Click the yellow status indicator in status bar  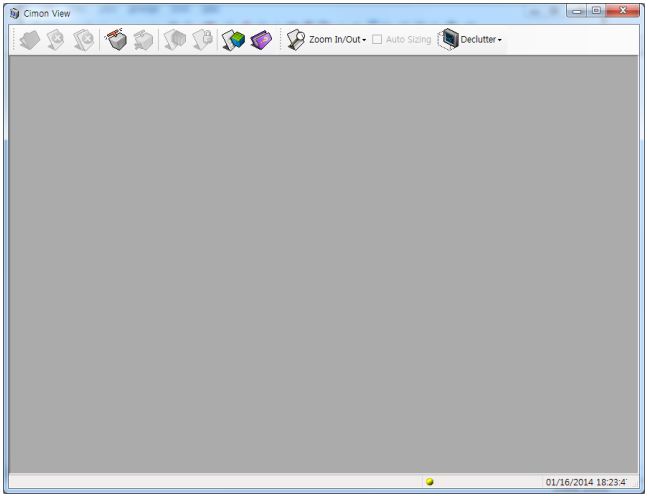coord(429,482)
